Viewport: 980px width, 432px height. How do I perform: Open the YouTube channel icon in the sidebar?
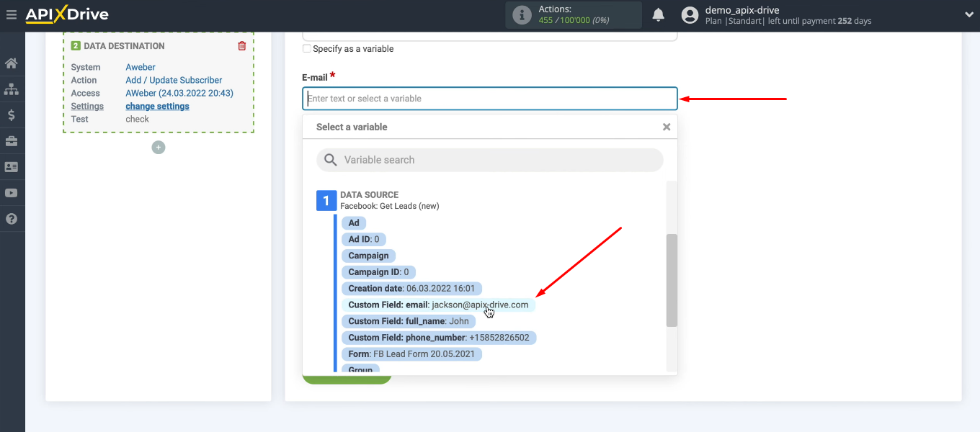(12, 192)
